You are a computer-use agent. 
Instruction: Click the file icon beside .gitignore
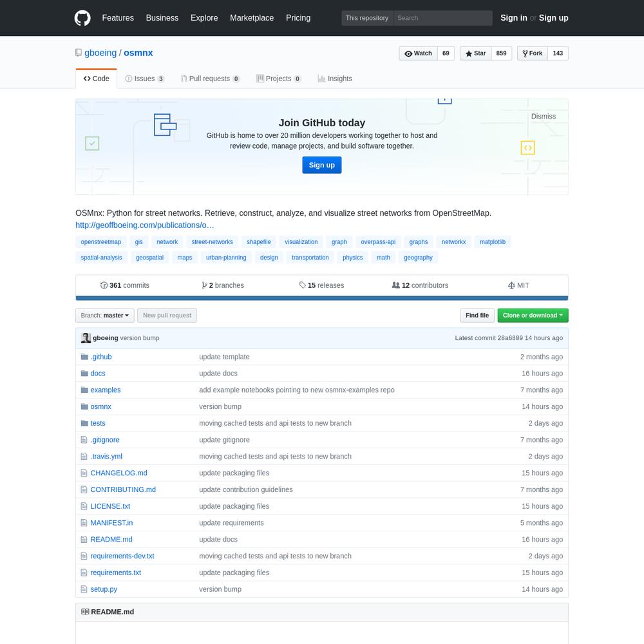[x=84, y=440]
